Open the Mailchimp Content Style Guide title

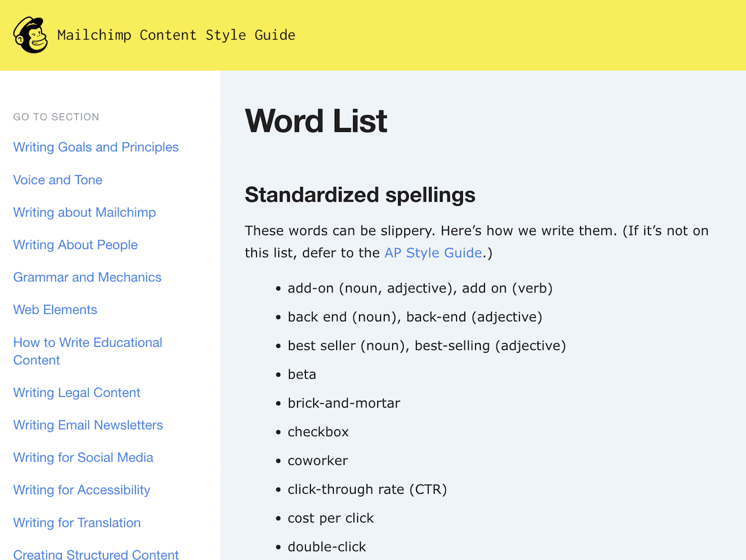click(x=176, y=35)
